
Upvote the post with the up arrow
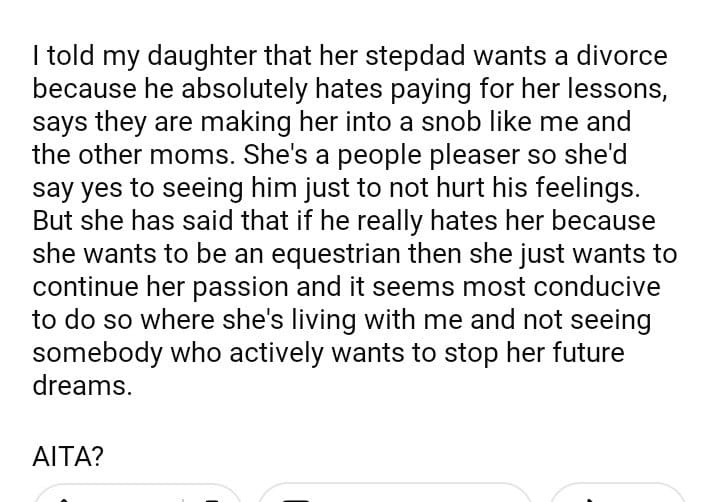point(65,497)
